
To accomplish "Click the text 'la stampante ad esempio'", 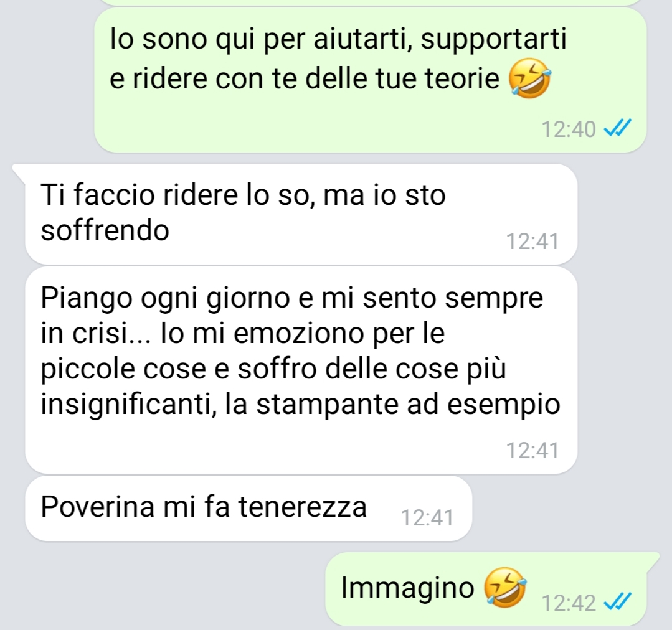I will (x=392, y=404).
